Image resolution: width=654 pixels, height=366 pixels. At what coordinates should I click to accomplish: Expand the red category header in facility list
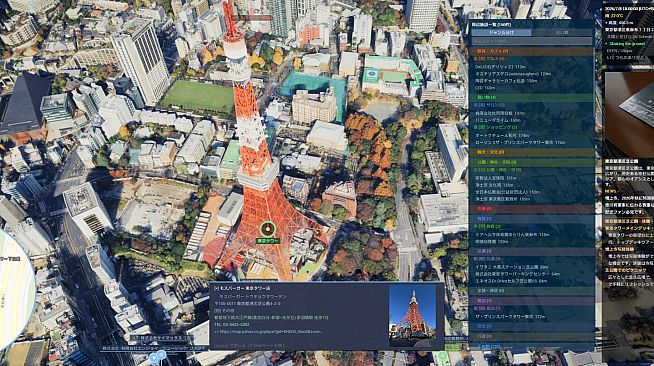point(532,209)
